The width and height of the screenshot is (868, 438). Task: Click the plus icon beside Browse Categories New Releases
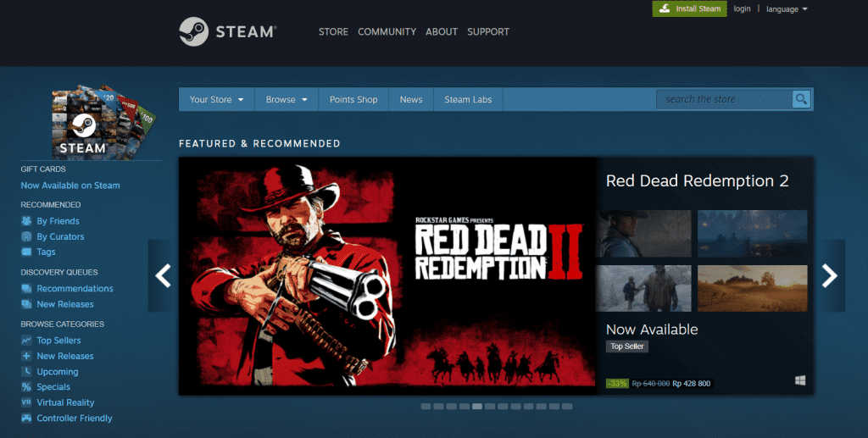pos(26,356)
